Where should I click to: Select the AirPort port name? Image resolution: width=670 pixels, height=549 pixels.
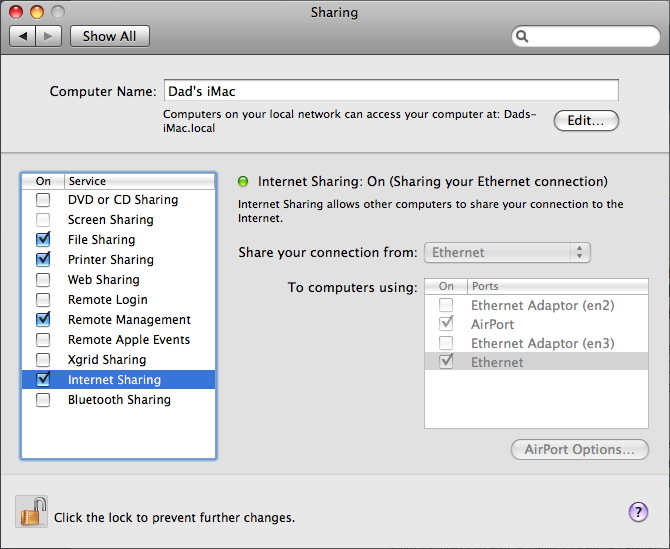click(x=492, y=324)
